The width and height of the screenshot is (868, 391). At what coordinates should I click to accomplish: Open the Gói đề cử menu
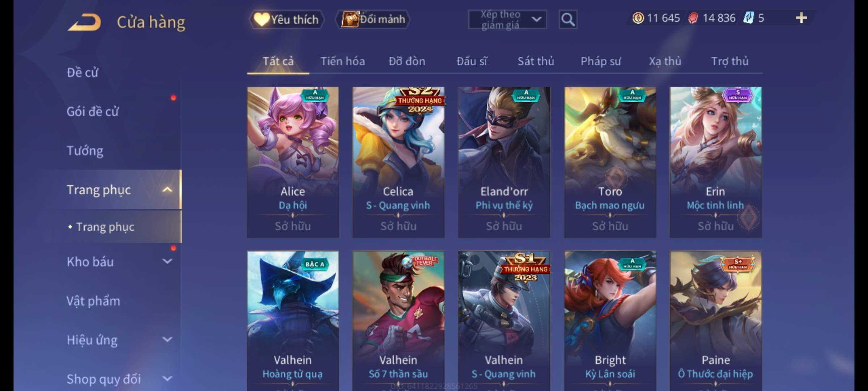click(x=93, y=112)
